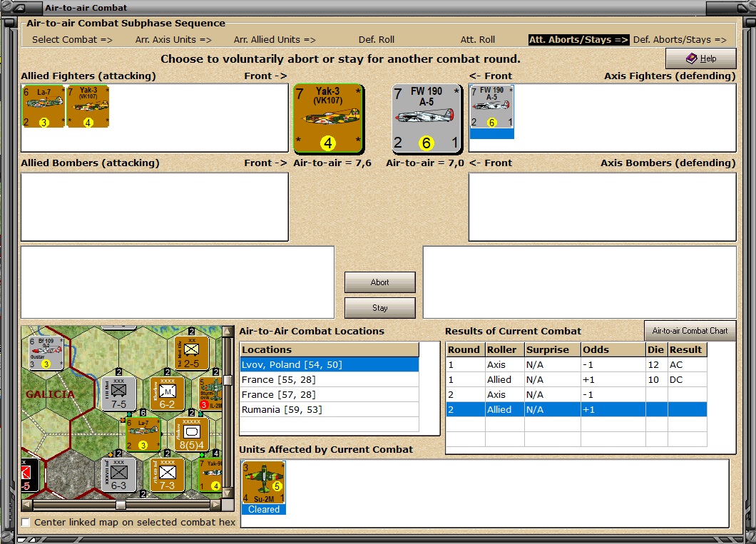Click the map vertical scrollbar up arrow

[228, 332]
